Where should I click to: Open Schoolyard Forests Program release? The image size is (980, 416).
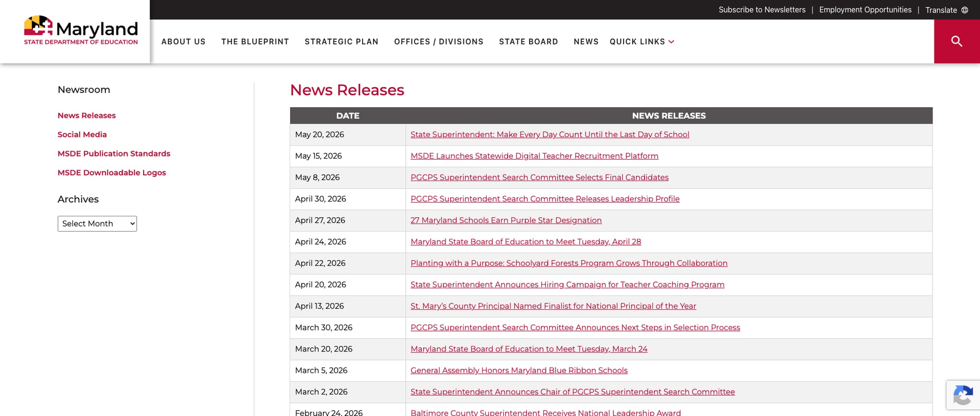569,263
